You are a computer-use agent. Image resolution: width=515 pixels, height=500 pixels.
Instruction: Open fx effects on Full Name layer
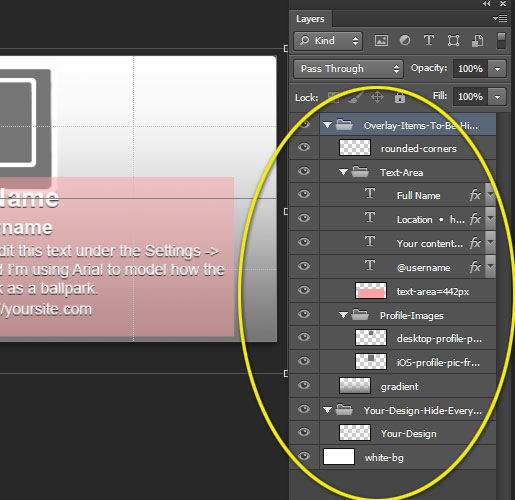(475, 195)
